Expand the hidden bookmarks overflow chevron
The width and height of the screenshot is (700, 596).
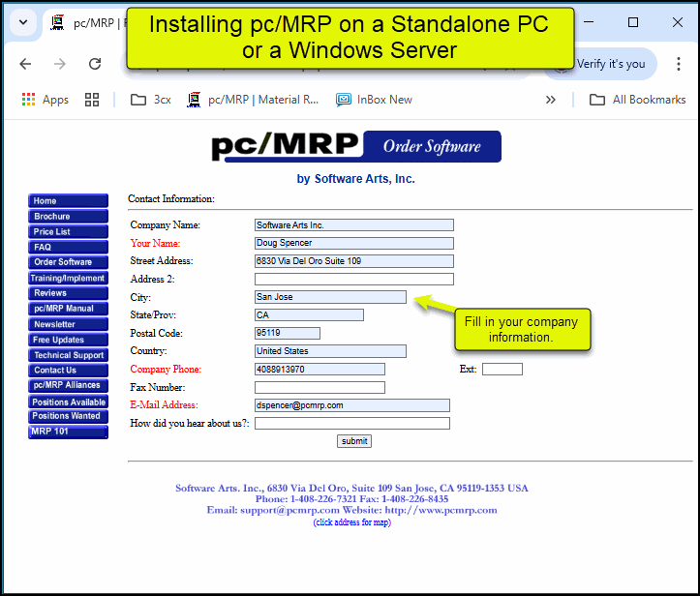coord(551,100)
